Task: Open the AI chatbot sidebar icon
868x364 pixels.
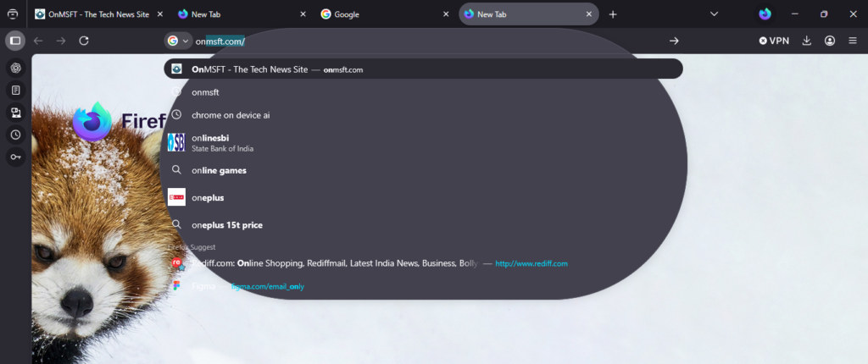Action: point(15,69)
